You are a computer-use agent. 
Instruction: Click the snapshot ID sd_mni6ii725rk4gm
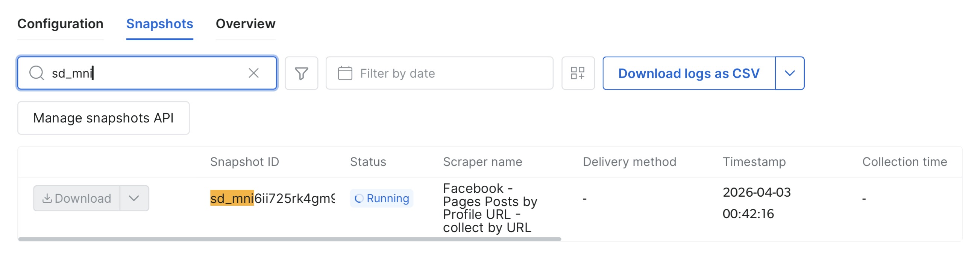(x=272, y=199)
